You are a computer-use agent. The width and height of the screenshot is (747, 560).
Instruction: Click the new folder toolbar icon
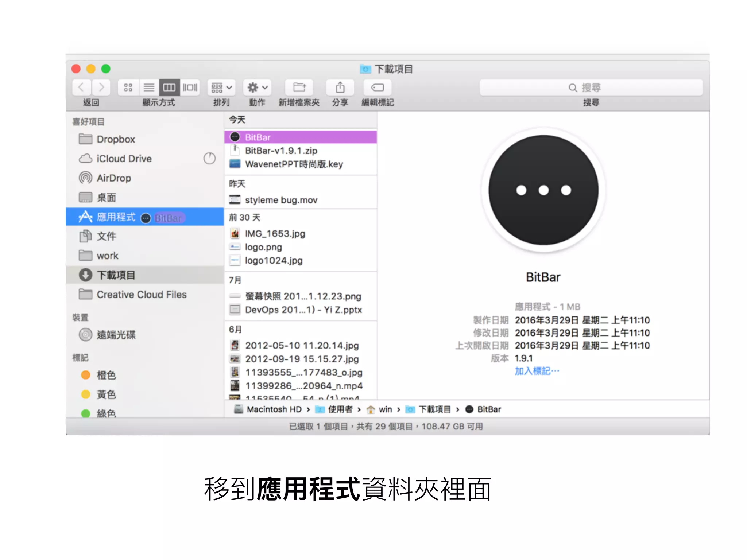pos(299,87)
